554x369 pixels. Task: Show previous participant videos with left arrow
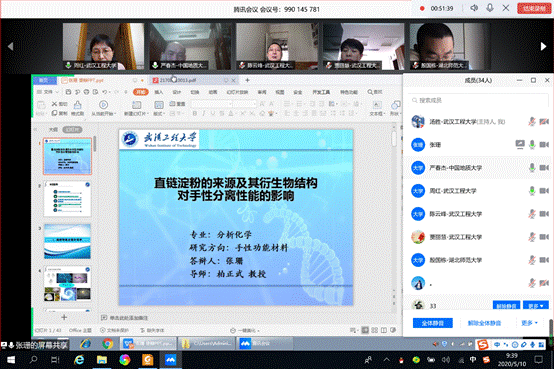11,46
